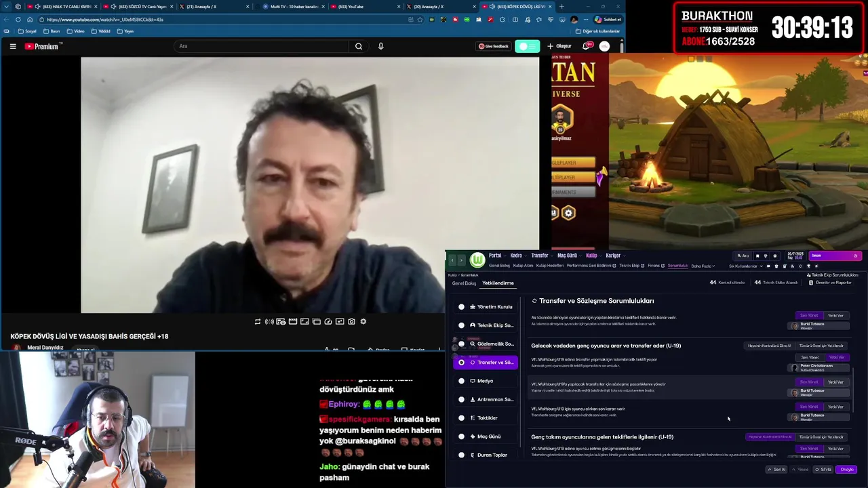The image size is (868, 488).
Task: Select the Teknik Ekip So... radio option
Action: pos(462,325)
